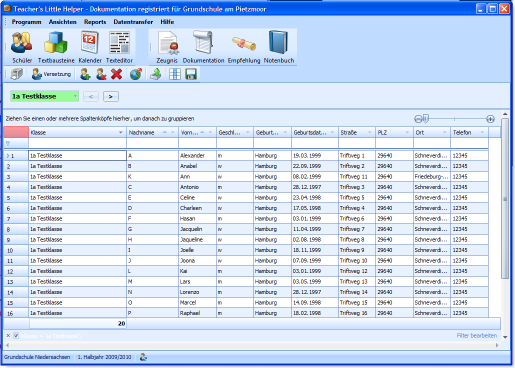The image size is (515, 368).
Task: Click the Nachname filter row input field
Action: 152,143
